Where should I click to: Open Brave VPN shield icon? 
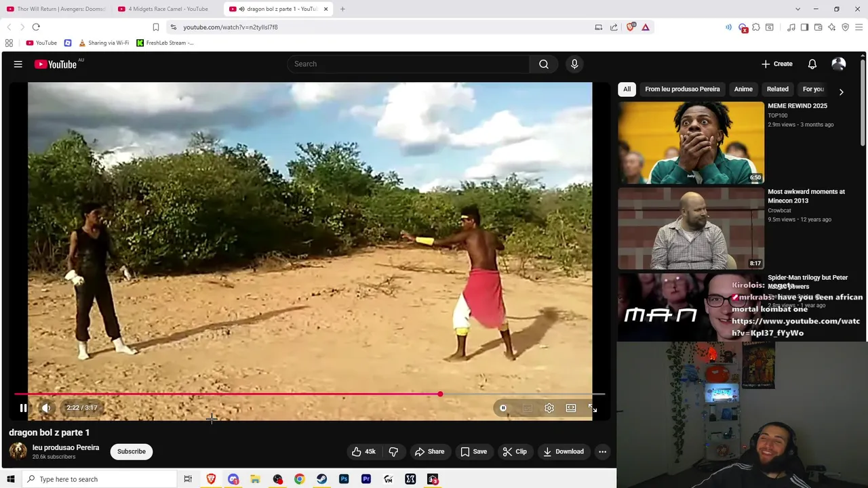(x=846, y=27)
